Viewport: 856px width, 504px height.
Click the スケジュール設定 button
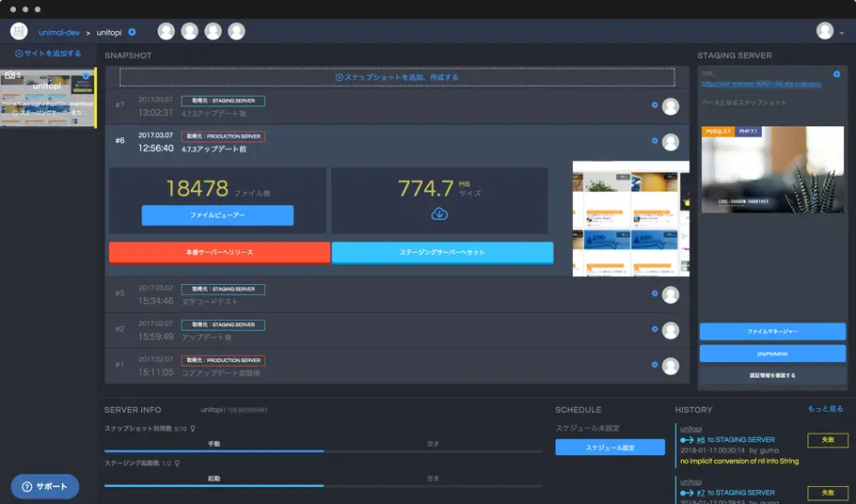610,448
